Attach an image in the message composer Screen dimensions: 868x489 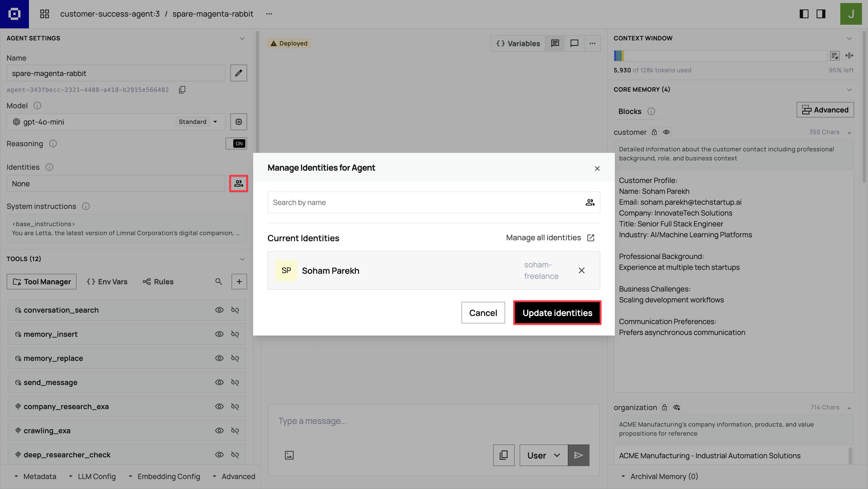point(289,455)
